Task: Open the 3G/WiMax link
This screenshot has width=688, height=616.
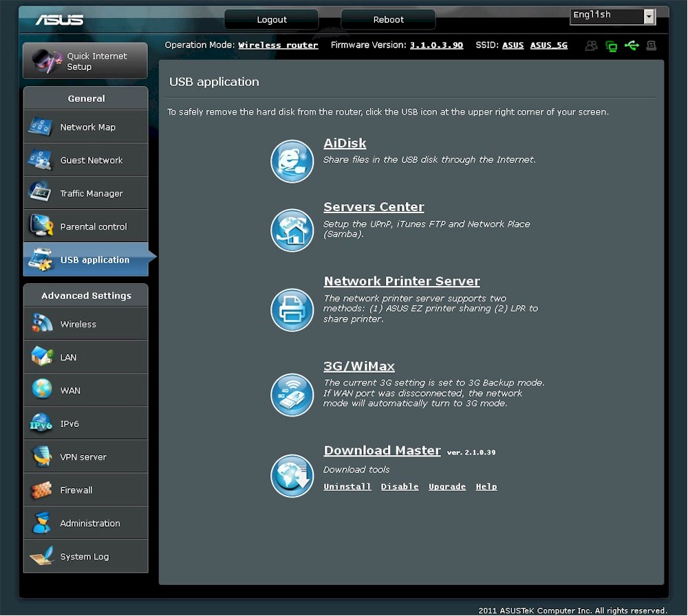Action: pyautogui.click(x=359, y=366)
